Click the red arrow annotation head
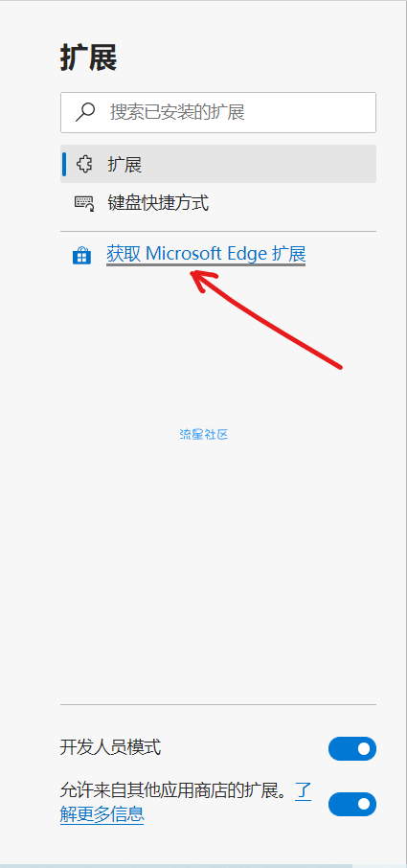Image resolution: width=407 pixels, height=868 pixels. click(x=203, y=281)
